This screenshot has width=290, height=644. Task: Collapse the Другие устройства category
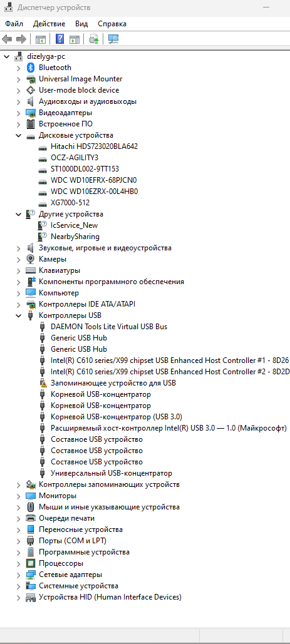(x=19, y=214)
